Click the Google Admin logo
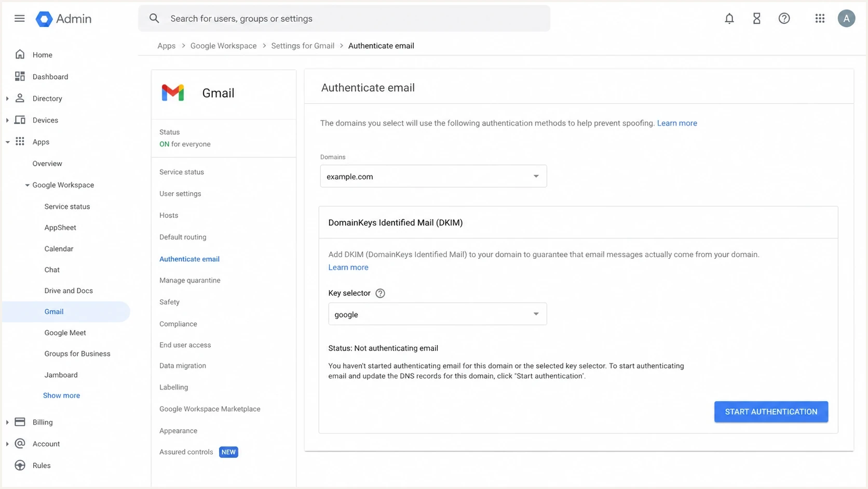Screen dimensions: 868x489 (63, 19)
